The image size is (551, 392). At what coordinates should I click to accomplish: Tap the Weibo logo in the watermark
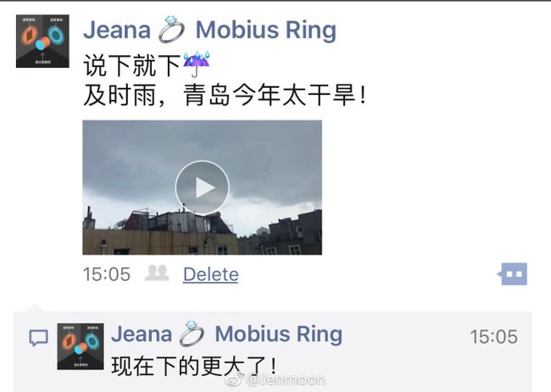click(x=234, y=379)
